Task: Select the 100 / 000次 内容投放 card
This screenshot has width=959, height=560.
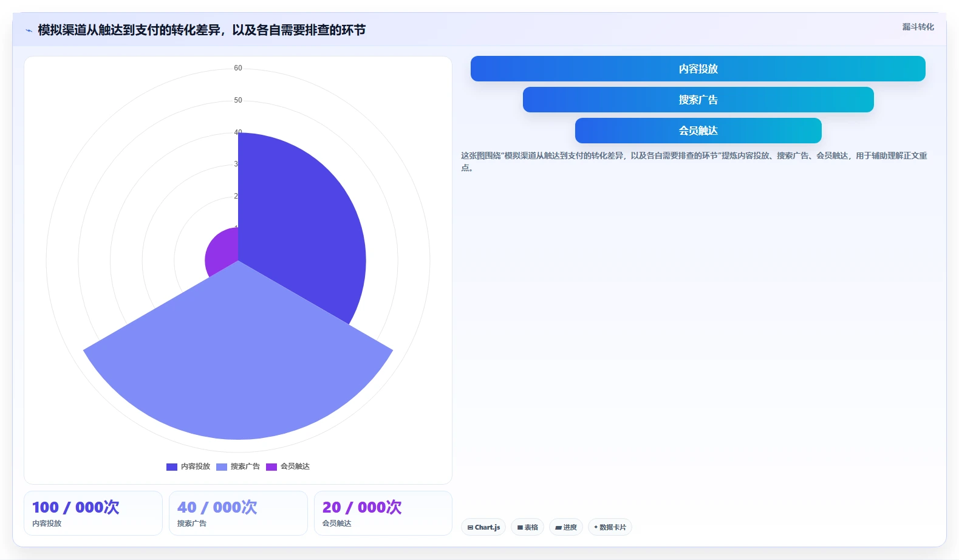Action: click(93, 513)
